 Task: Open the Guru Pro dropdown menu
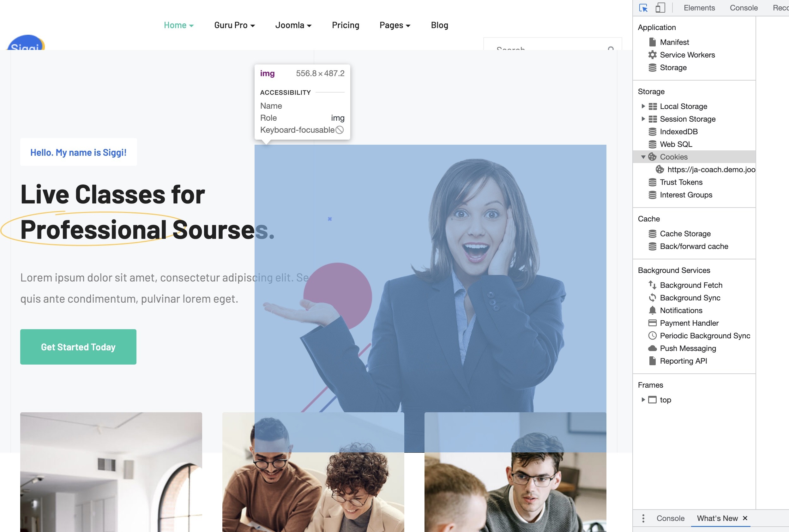coord(234,25)
